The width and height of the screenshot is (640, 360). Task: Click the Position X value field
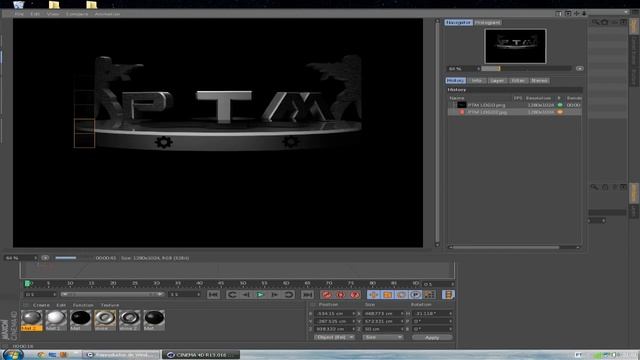(334, 313)
